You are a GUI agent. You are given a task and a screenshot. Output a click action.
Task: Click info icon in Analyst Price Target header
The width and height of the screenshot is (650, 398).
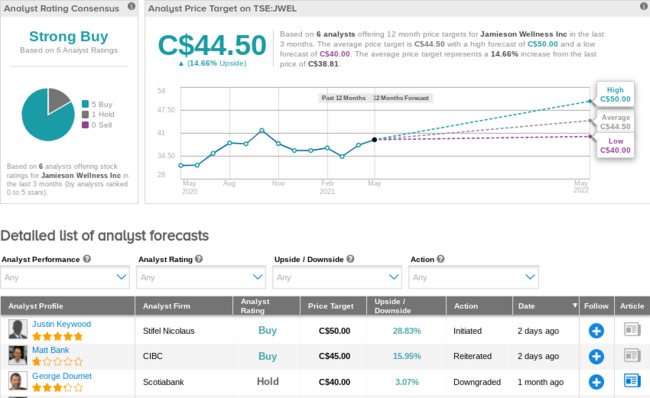[644, 6]
